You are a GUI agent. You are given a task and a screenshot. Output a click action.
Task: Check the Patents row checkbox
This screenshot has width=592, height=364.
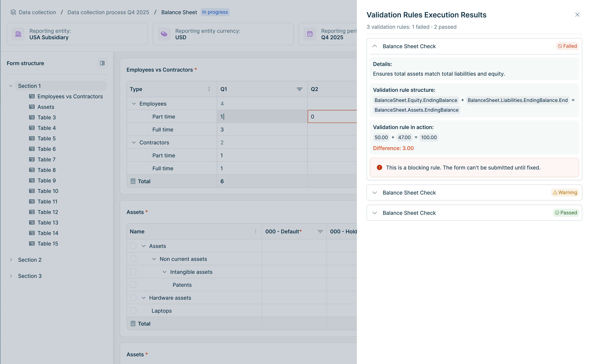pos(133,285)
